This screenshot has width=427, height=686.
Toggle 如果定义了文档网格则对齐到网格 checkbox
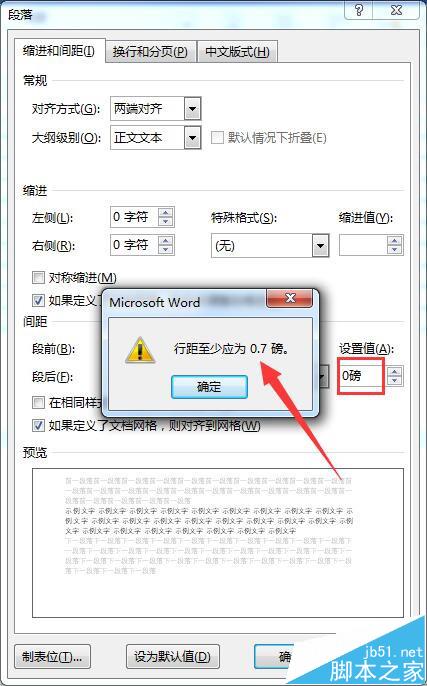(38, 425)
